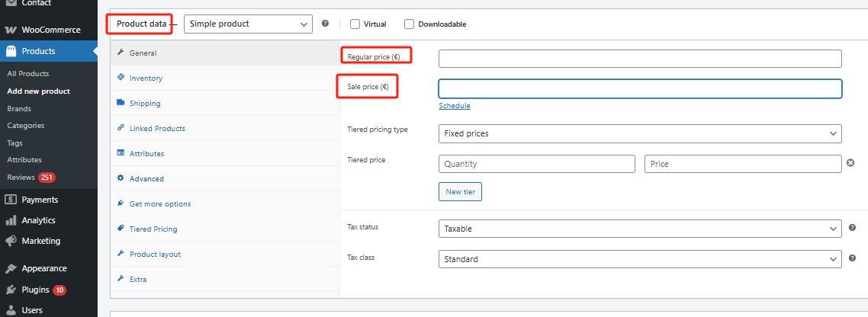Enable the Downloadable checkbox
This screenshot has height=317, width=868.
point(409,24)
